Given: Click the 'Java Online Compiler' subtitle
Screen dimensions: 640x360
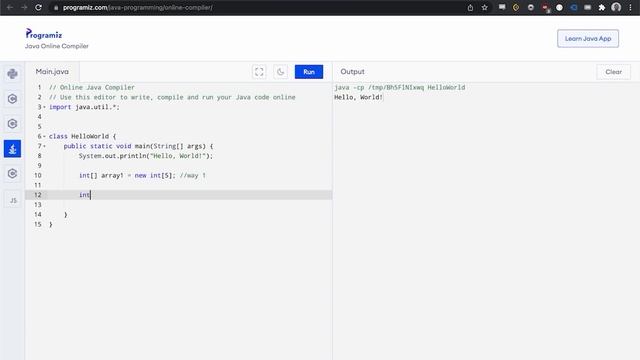Looking at the screenshot, I should (57, 46).
